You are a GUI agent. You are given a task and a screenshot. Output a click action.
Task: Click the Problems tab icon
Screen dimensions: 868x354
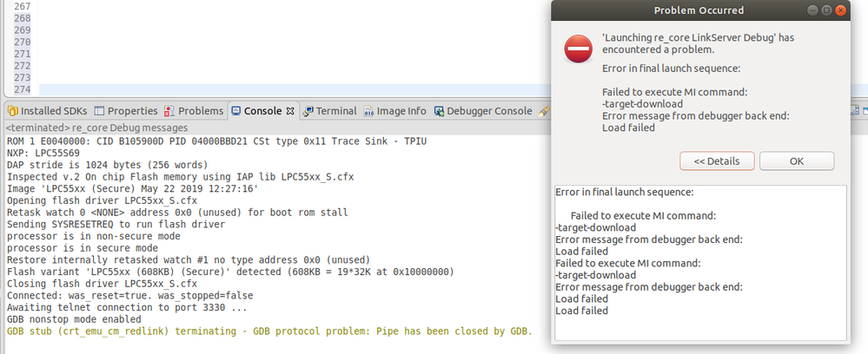(x=170, y=111)
